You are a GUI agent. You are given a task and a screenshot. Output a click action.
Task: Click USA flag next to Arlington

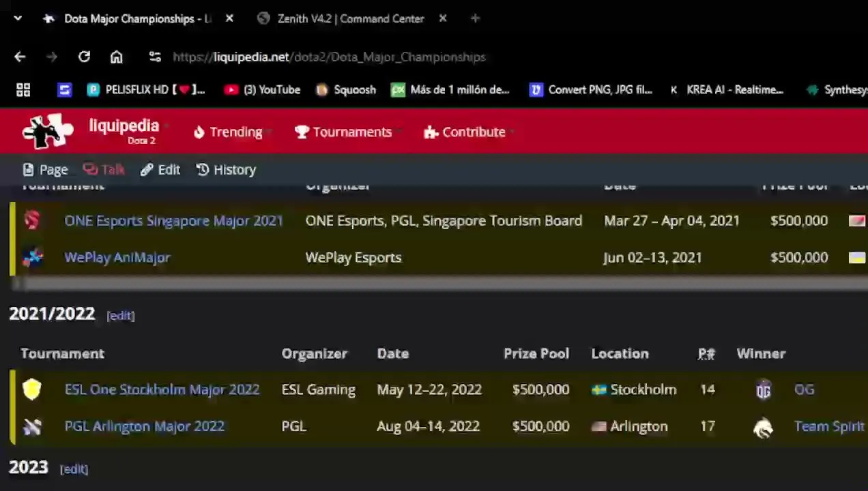pyautogui.click(x=599, y=426)
